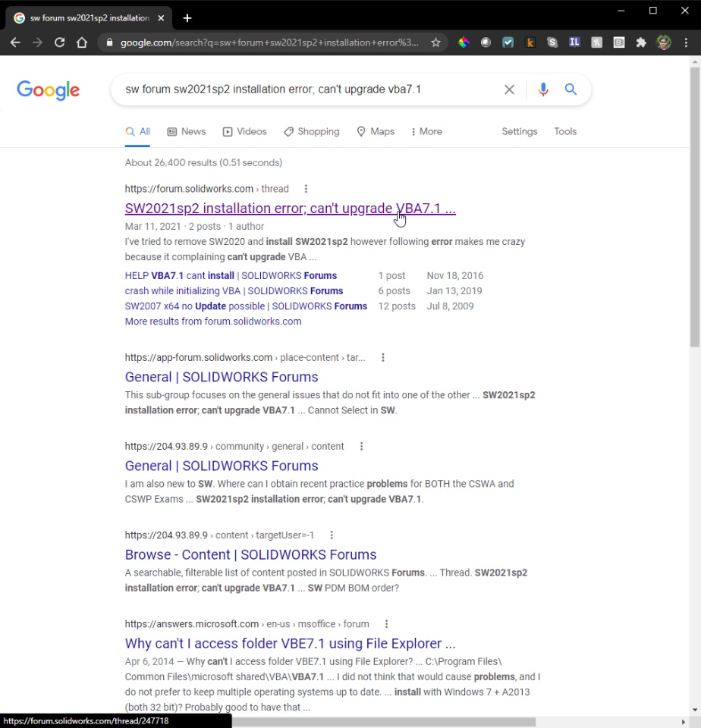Open the orange 'k' extension
The width and height of the screenshot is (701, 728).
530,42
